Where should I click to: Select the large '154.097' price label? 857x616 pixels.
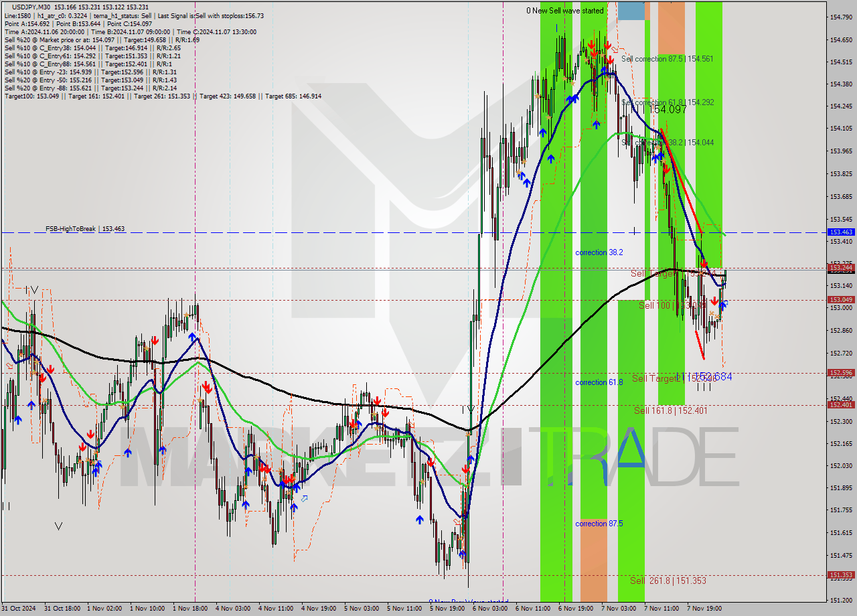pyautogui.click(x=668, y=109)
